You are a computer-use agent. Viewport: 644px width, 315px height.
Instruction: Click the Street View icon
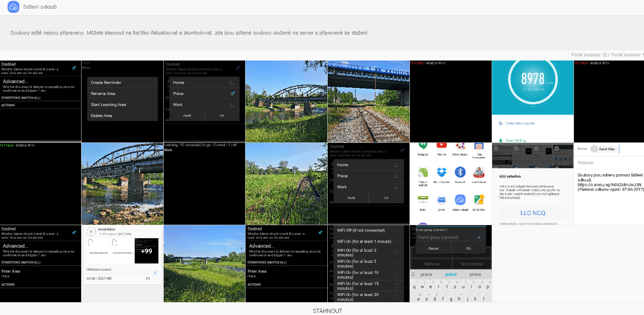click(479, 200)
